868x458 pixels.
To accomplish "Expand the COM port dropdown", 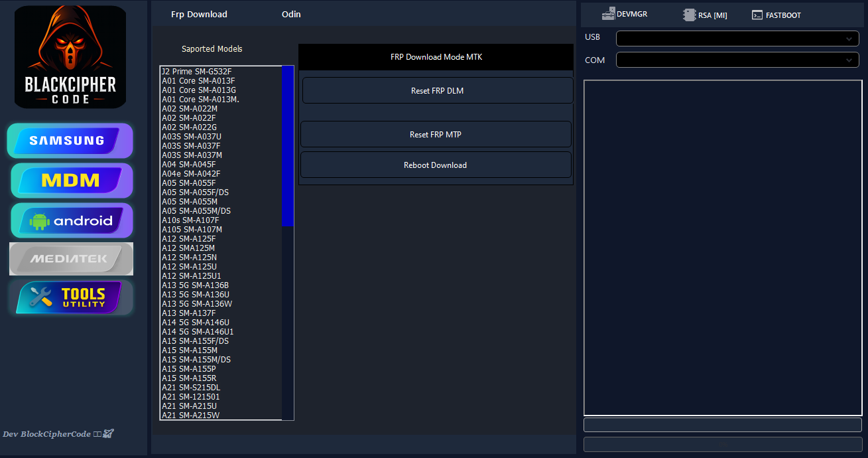I will tap(737, 60).
